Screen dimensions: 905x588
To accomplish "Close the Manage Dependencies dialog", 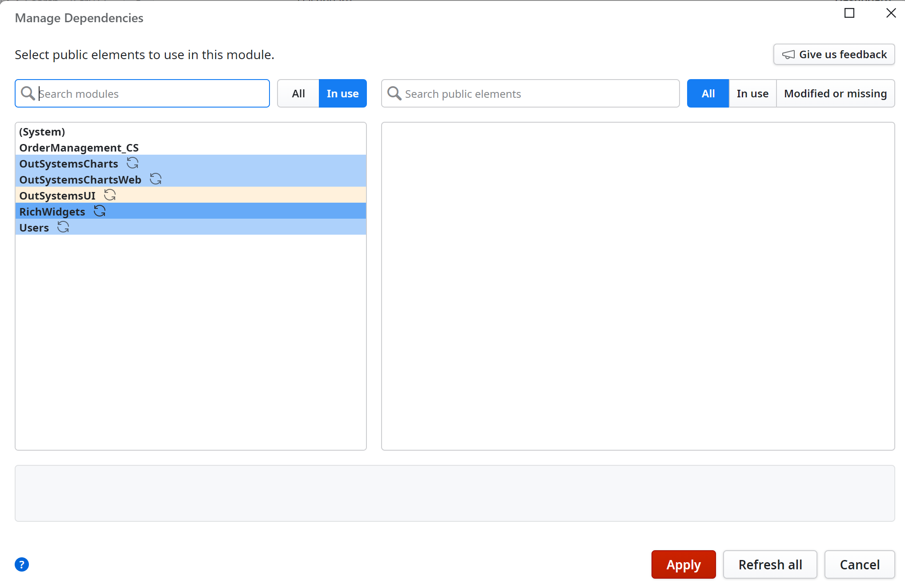I will [891, 13].
